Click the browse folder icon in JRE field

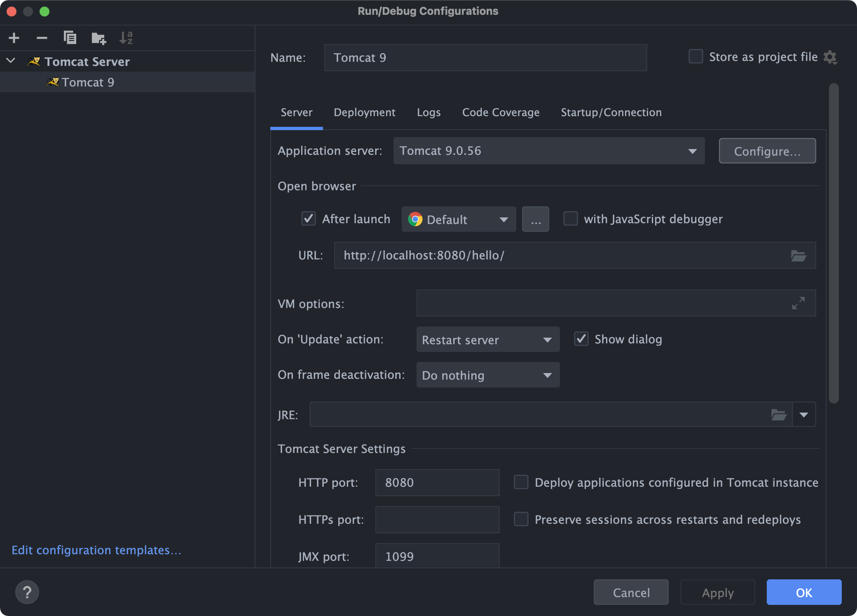coord(778,415)
